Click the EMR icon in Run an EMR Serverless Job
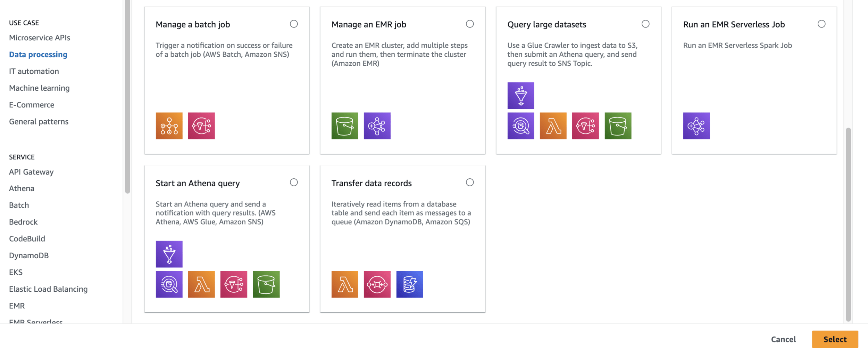The width and height of the screenshot is (868, 348). 696,126
